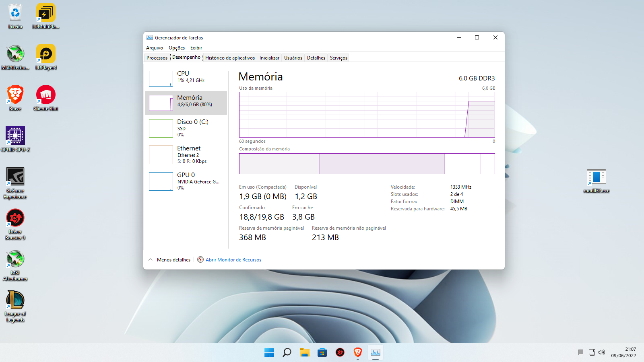Click the Resource Monitor icon beside the link
The height and width of the screenshot is (362, 644).
(200, 259)
